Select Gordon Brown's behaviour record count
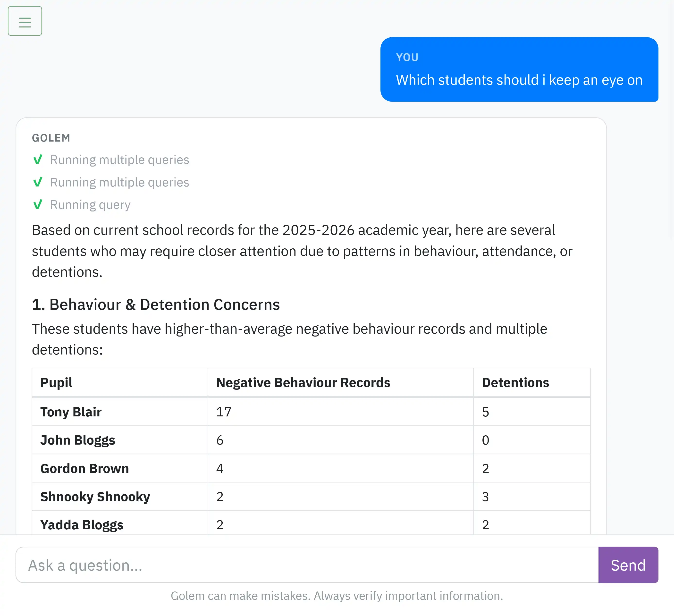Screen dimensions: 674x616 [220, 468]
